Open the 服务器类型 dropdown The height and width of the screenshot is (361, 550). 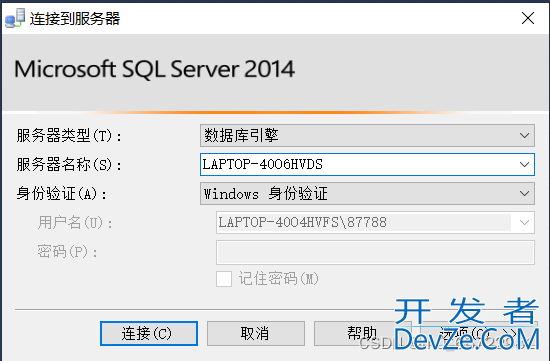[x=367, y=135]
